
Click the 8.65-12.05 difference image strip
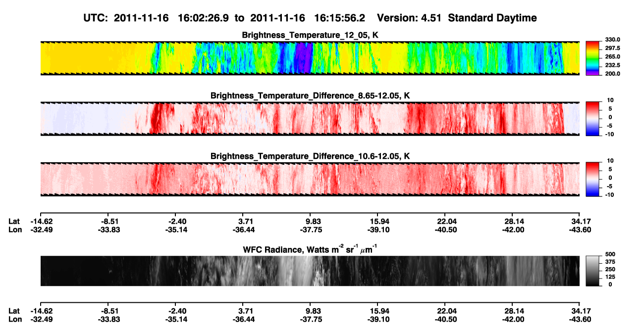coord(310,119)
